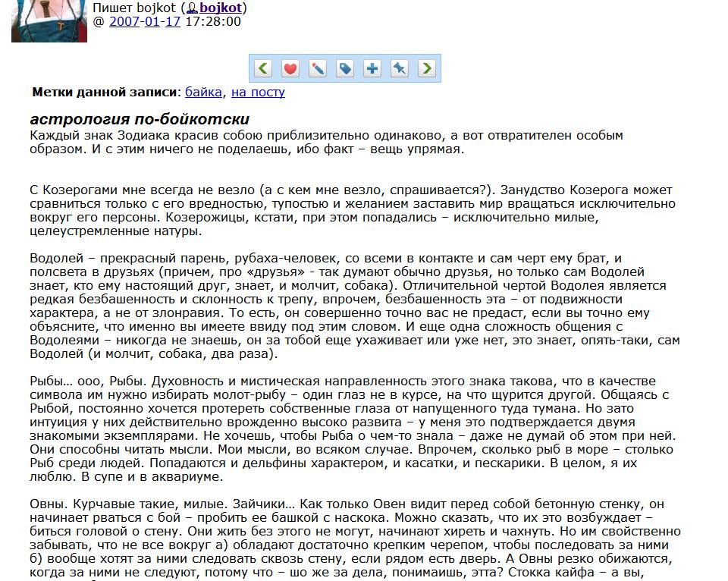Add entry to memories via heart icon

pos(290,68)
